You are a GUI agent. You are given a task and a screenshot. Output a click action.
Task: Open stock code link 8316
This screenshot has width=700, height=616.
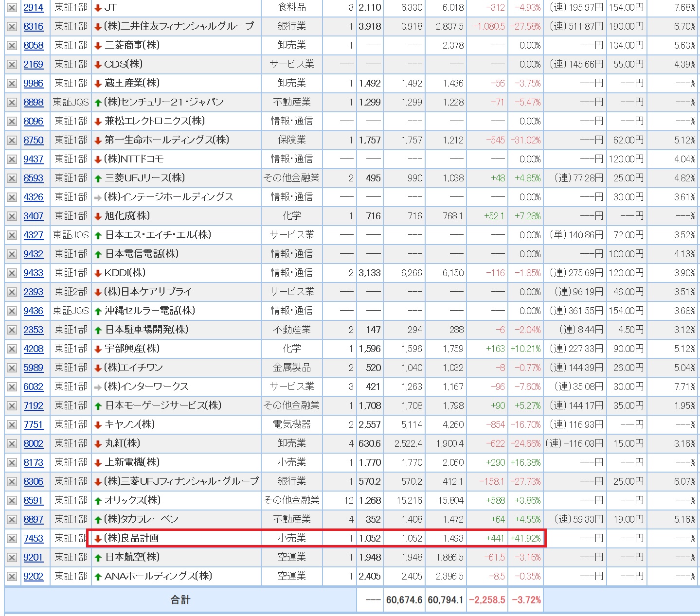34,27
